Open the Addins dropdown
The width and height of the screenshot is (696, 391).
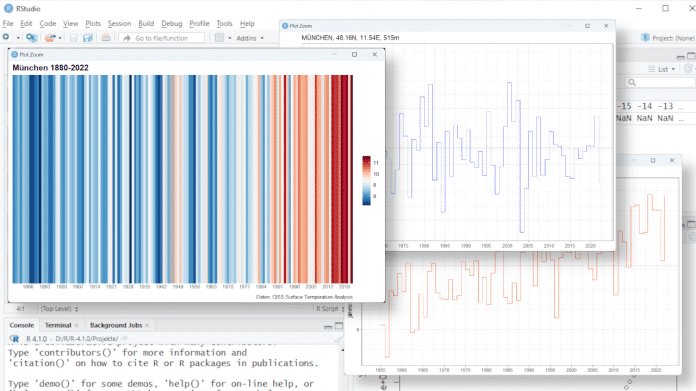pos(250,38)
